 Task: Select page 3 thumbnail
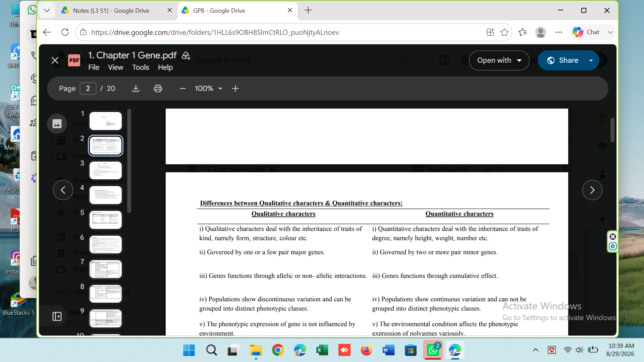point(106,170)
